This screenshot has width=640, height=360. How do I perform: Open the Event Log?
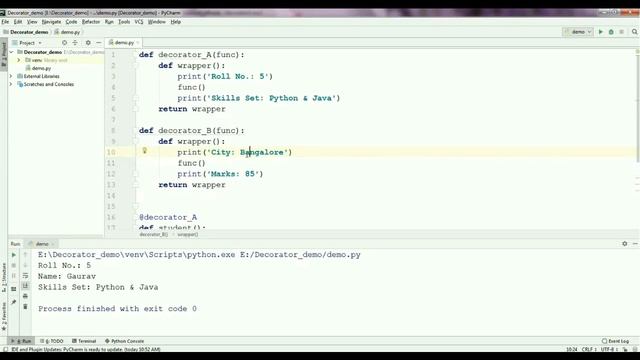616,341
